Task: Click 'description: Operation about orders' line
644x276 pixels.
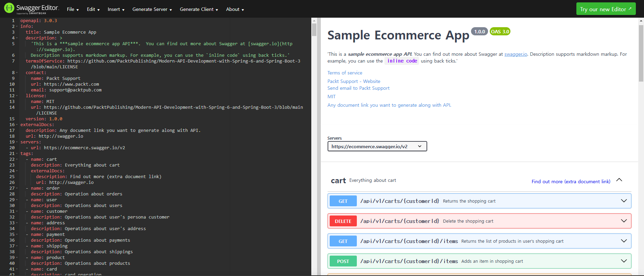Action: click(76, 194)
